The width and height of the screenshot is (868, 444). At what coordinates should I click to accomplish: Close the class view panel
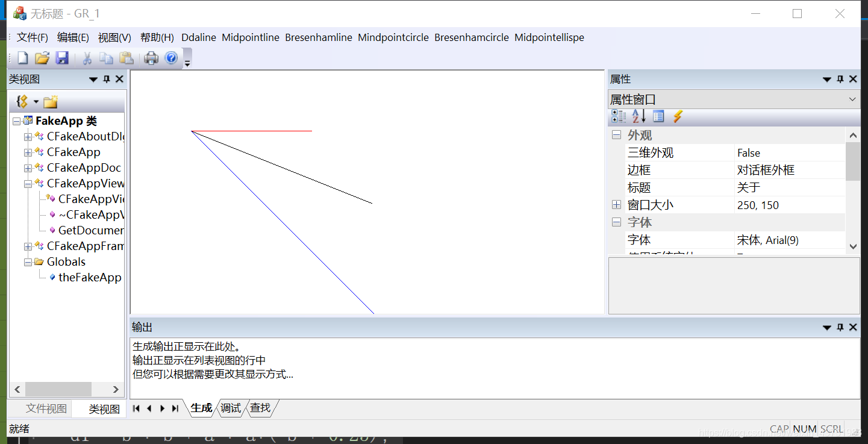[x=119, y=79]
